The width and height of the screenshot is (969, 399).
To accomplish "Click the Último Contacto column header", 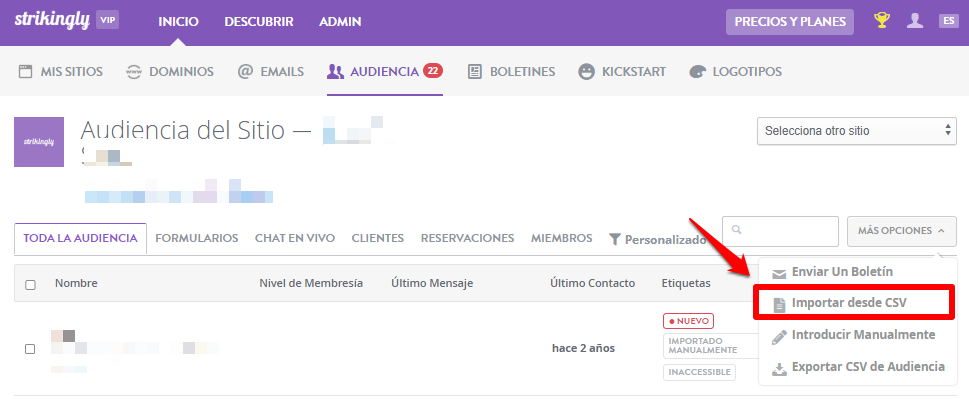I will (593, 283).
